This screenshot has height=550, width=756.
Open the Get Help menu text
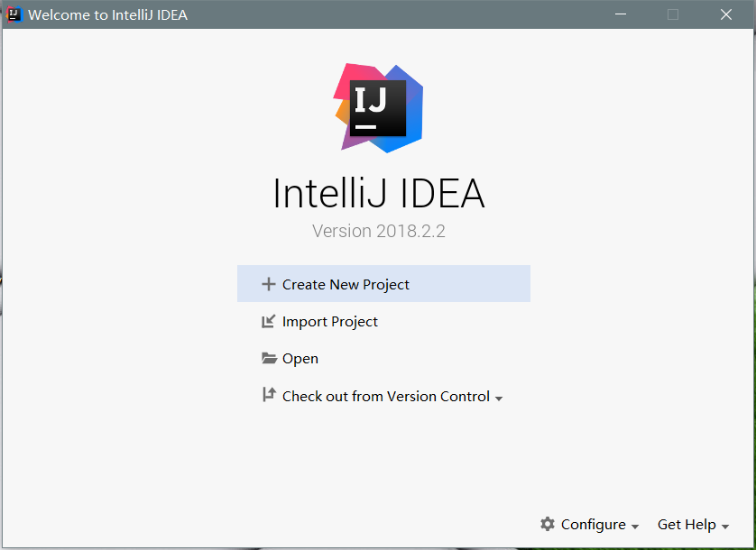click(687, 525)
